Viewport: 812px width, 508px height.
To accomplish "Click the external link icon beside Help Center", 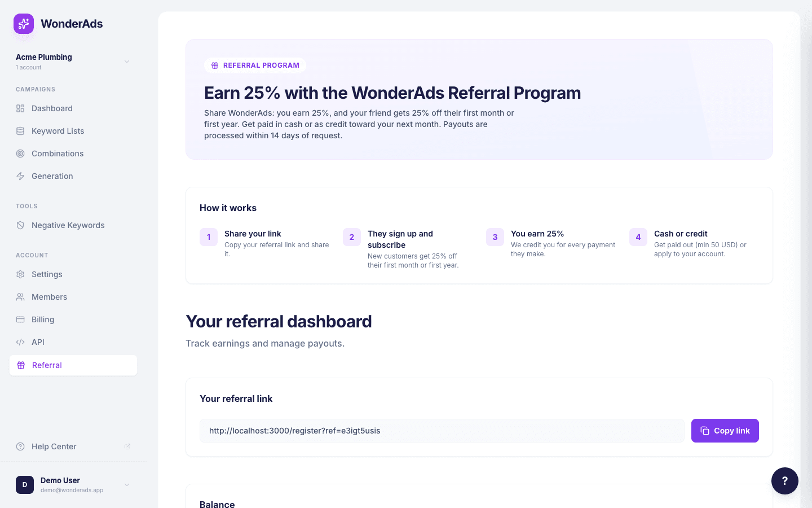I will point(127,446).
